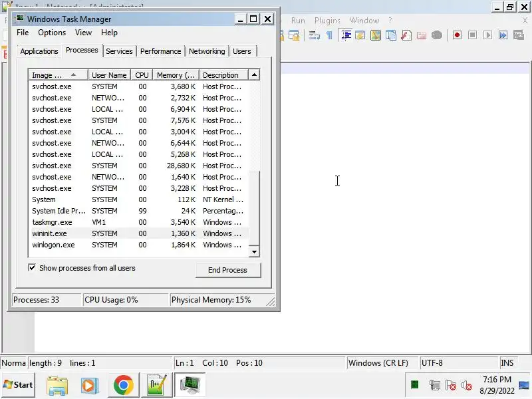This screenshot has width=532, height=399.
Task: Sort processes by Description column header
Action: coord(223,75)
